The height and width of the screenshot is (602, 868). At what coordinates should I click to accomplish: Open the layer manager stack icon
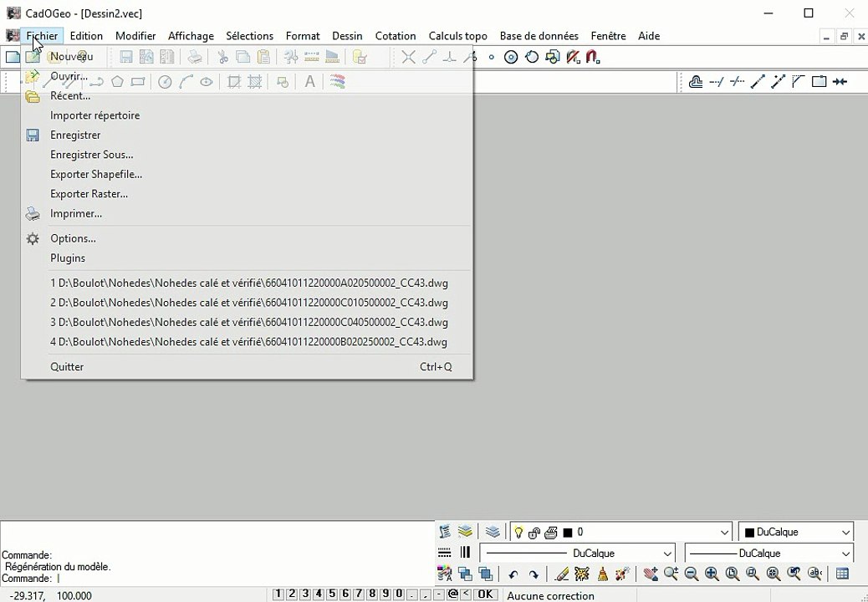coord(465,532)
